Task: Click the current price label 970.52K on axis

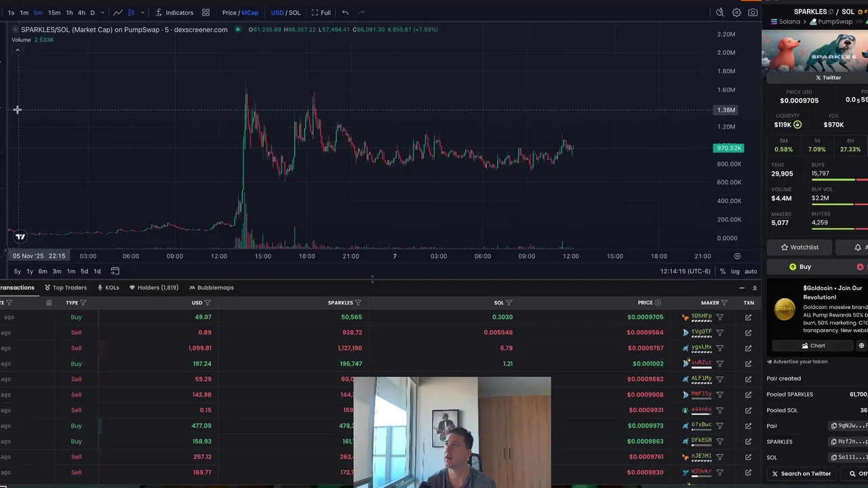Action: [x=729, y=148]
